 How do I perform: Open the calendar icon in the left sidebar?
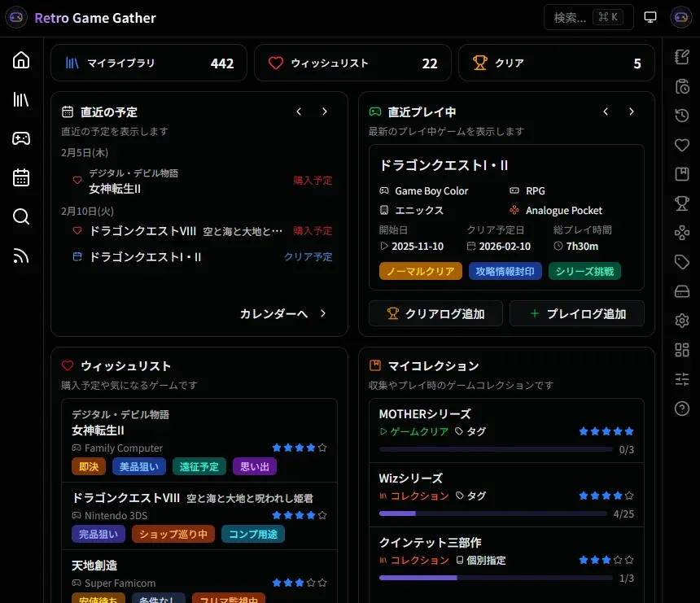(21, 177)
